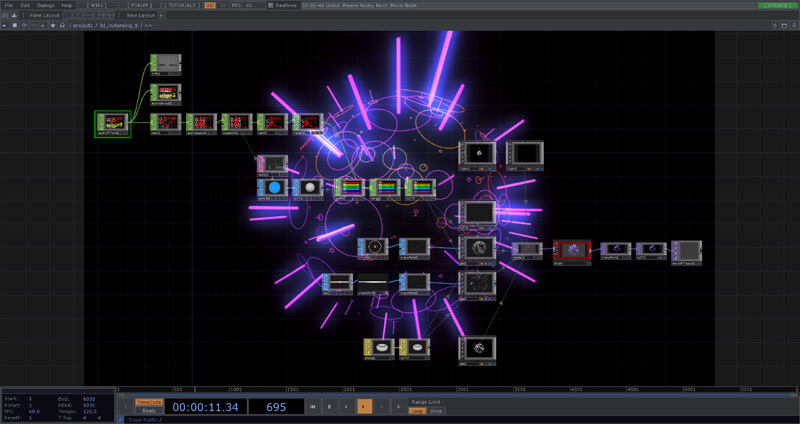
Task: Click the bookmark star icon in path bar
Action: [x=53, y=25]
